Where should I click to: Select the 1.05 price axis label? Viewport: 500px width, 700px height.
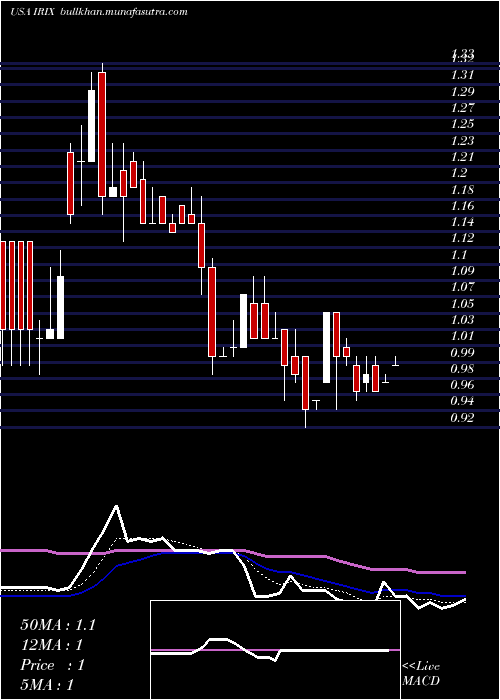pyautogui.click(x=461, y=304)
